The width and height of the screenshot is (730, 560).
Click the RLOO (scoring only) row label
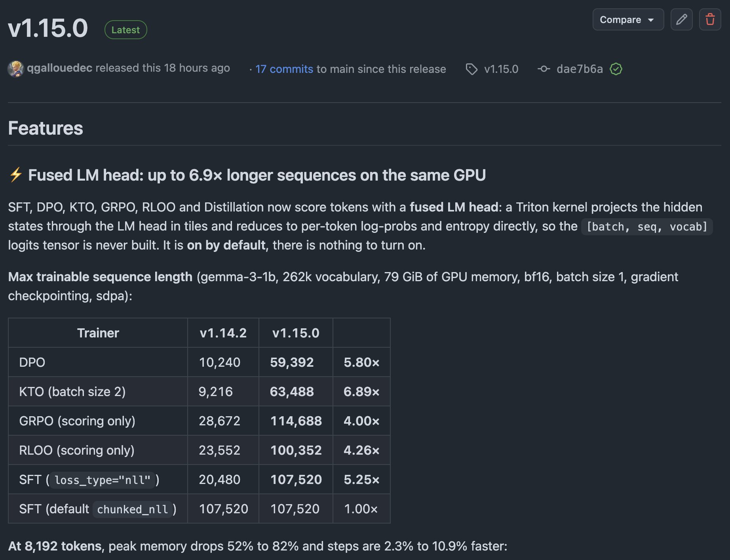click(x=77, y=450)
